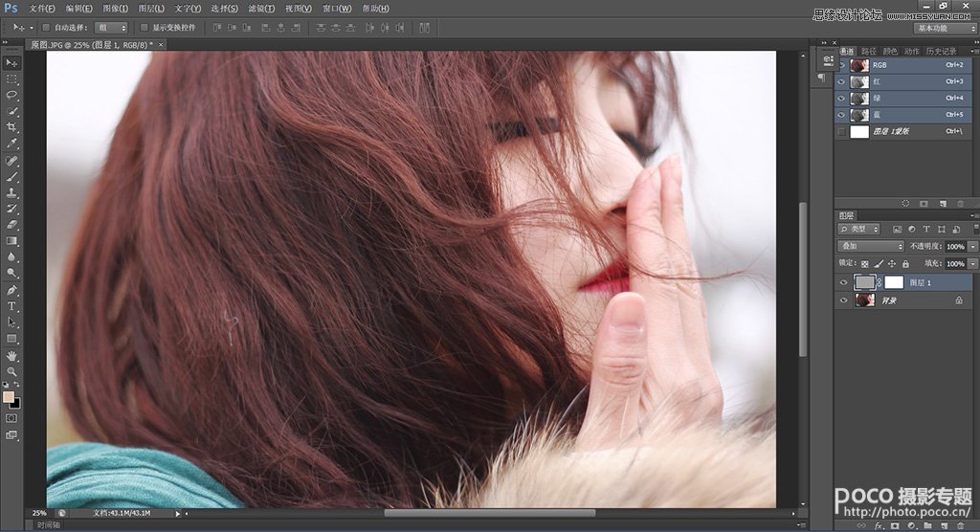The image size is (980, 532).
Task: Show 图层 1蒙版 channel visibility box
Action: [x=842, y=131]
